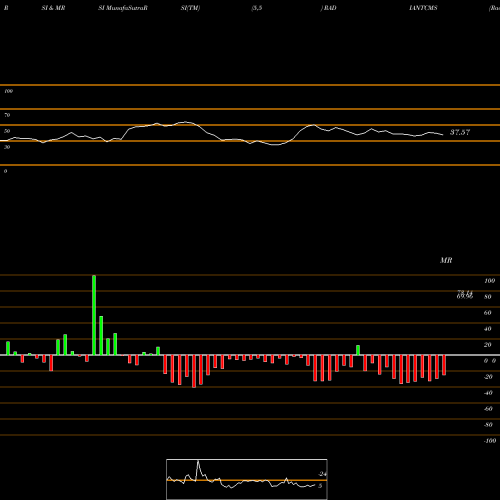Screen dimensions: 500x500
Task: Click the MR panel title label
Action: click(446, 260)
